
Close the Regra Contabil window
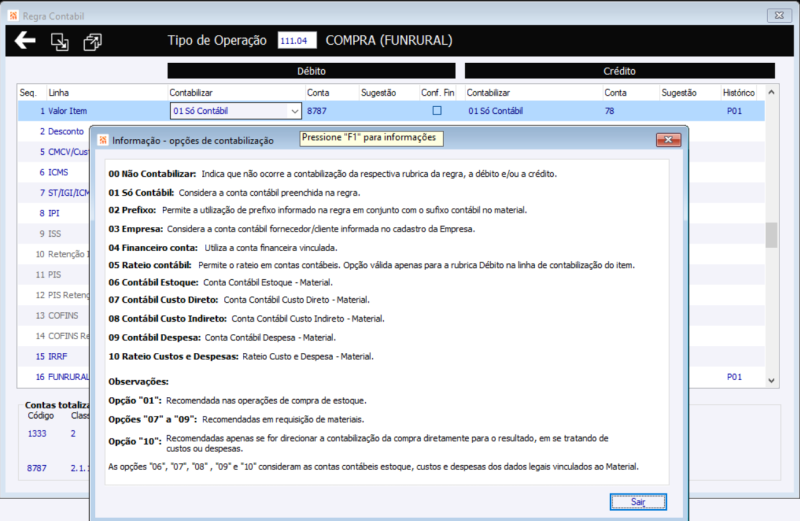pyautogui.click(x=779, y=15)
